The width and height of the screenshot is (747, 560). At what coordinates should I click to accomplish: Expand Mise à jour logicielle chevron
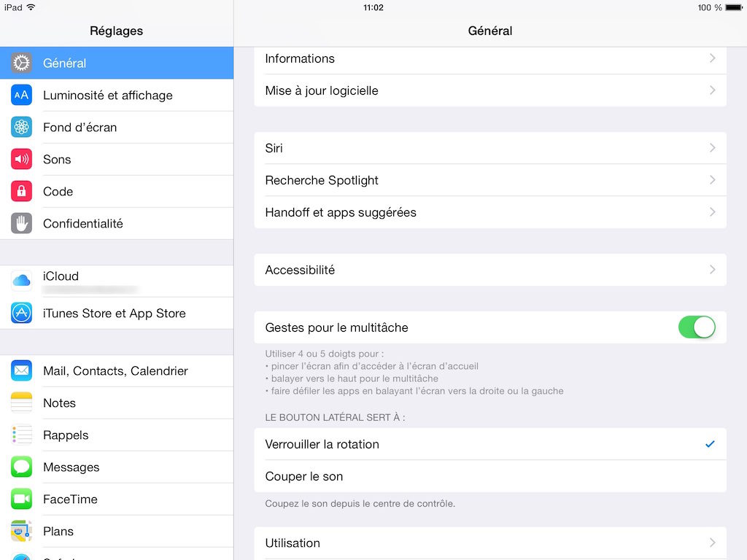(x=712, y=90)
